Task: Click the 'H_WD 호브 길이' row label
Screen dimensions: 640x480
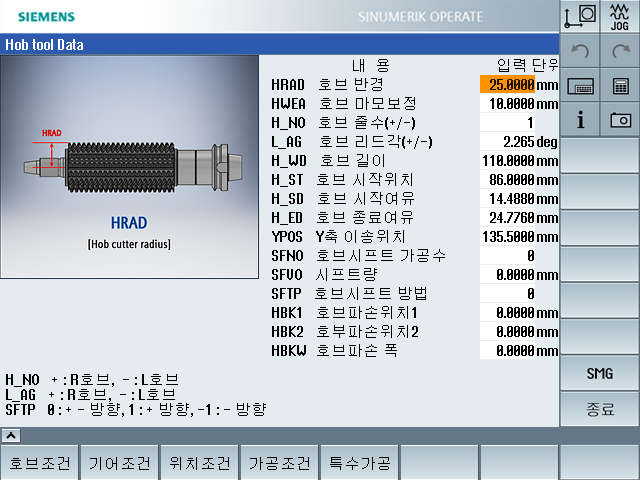Action: [329, 160]
